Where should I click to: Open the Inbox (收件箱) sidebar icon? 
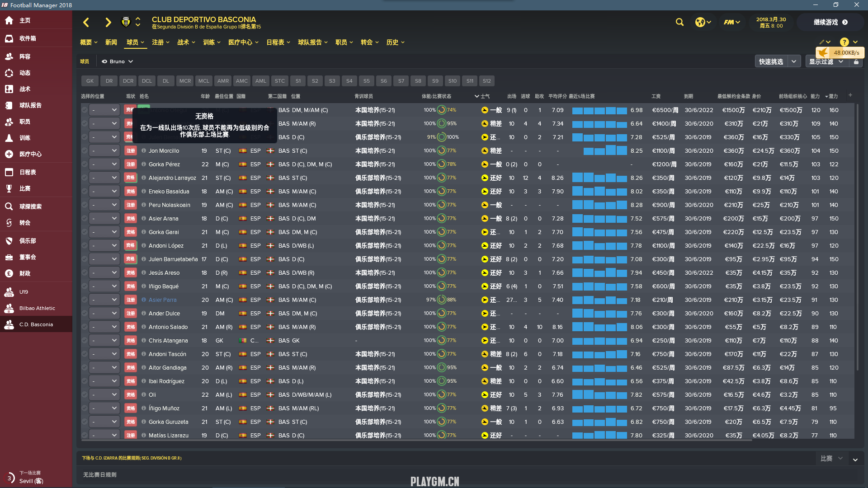9,38
